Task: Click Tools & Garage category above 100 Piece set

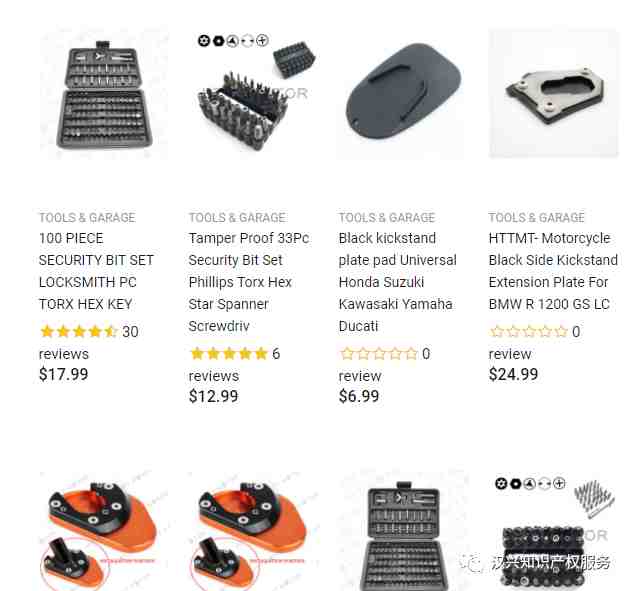Action: coord(87,218)
